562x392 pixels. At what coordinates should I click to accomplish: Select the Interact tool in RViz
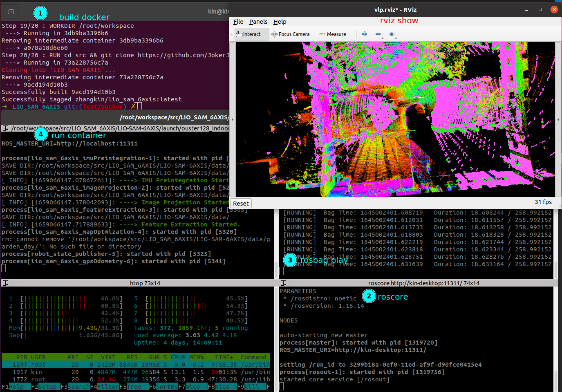251,34
